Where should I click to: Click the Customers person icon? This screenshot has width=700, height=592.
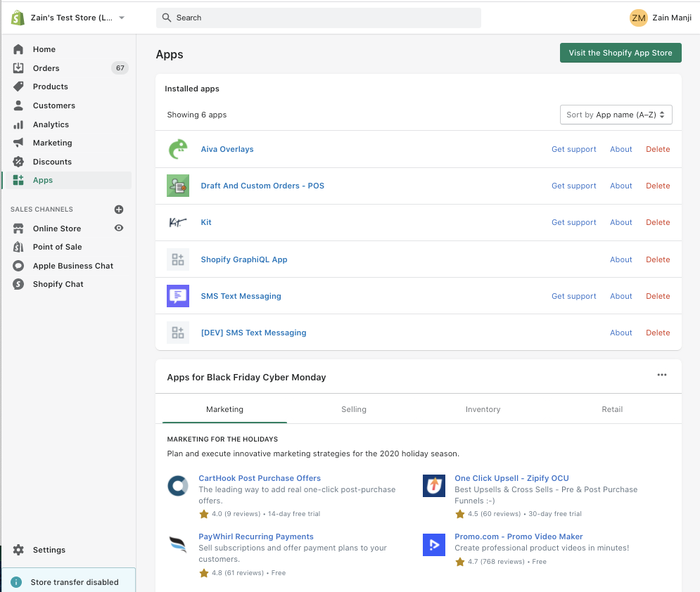pyautogui.click(x=18, y=105)
